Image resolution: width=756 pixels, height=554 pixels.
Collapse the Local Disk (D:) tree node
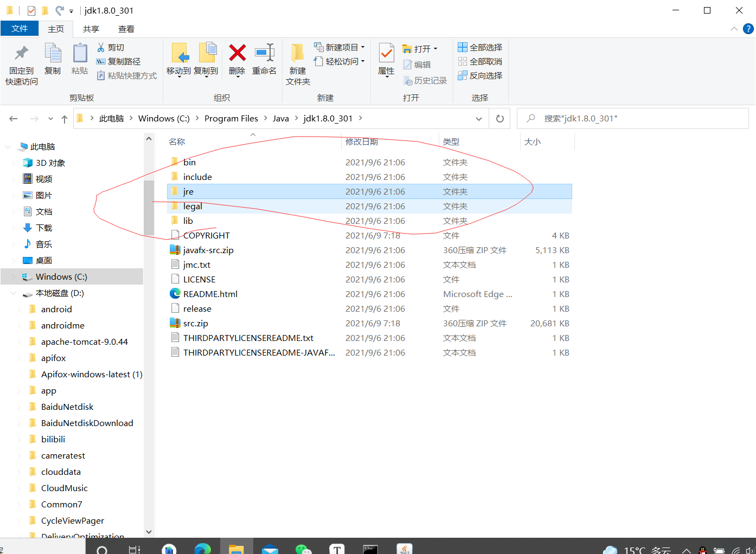coord(14,293)
